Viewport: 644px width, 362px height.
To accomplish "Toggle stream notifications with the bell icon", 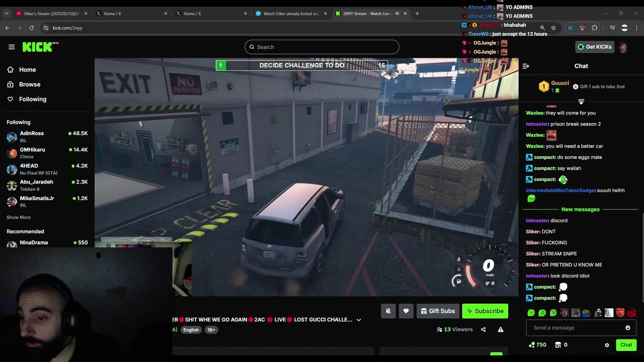I will click(x=388, y=311).
